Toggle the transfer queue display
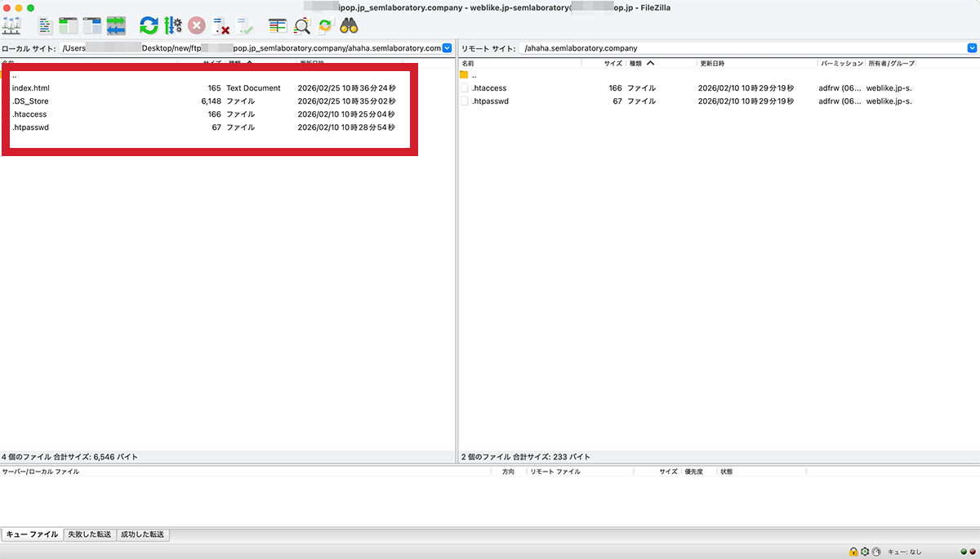980x559 pixels. (x=116, y=25)
